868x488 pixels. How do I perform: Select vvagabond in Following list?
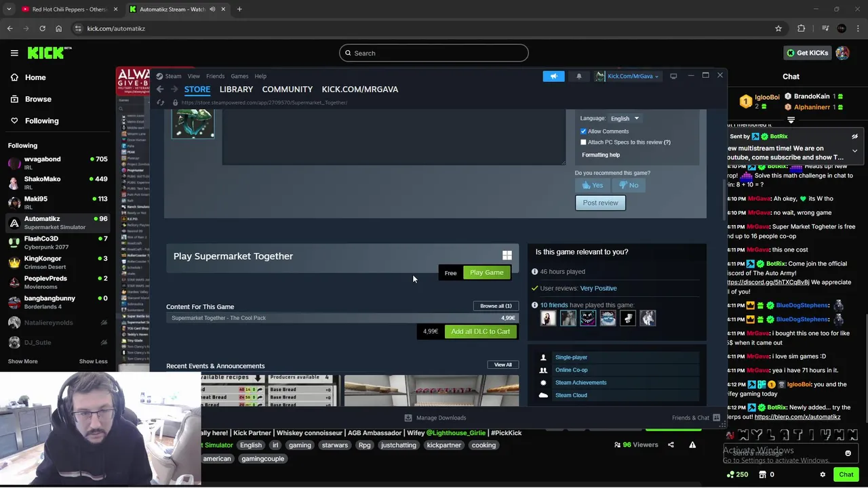[58, 163]
